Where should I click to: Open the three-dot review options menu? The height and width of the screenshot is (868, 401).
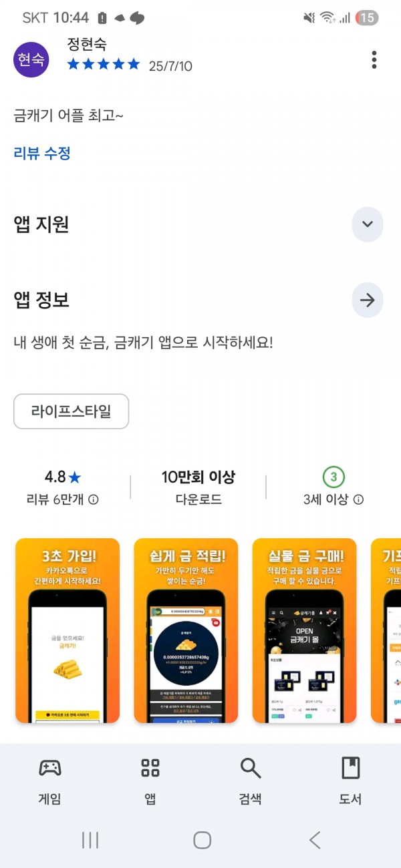click(x=374, y=59)
